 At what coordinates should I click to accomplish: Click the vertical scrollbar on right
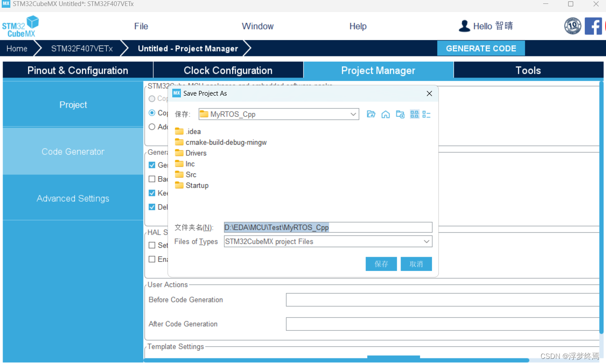(x=601, y=207)
